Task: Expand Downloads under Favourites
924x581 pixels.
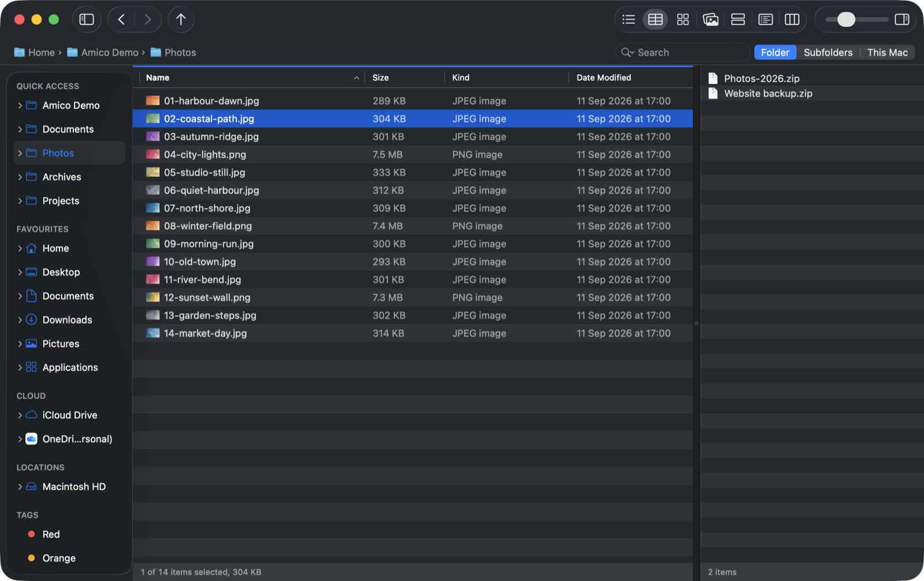Action: [20, 319]
